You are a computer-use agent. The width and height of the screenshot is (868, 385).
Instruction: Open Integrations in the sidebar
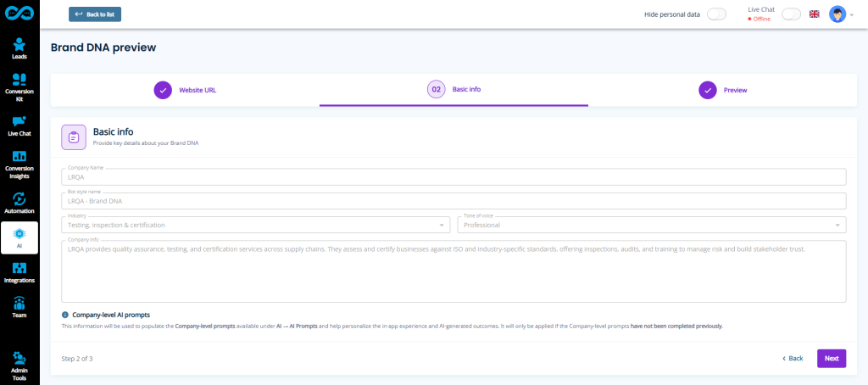[19, 272]
